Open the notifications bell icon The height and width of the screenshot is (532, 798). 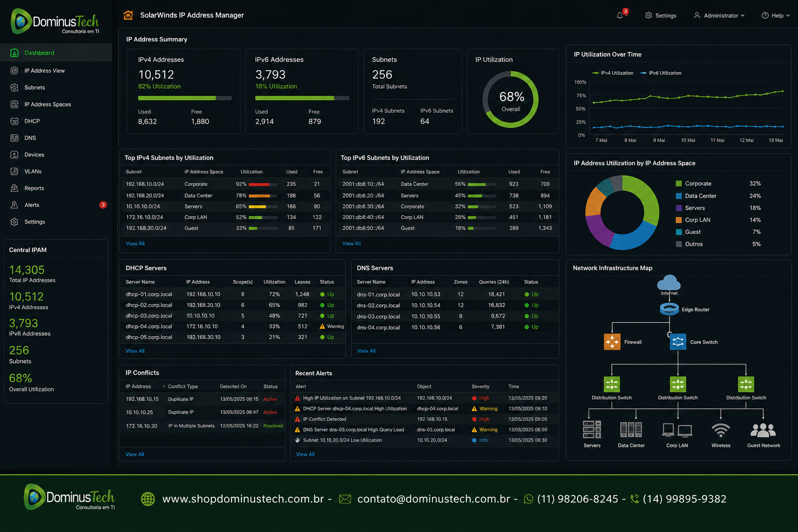(x=620, y=16)
